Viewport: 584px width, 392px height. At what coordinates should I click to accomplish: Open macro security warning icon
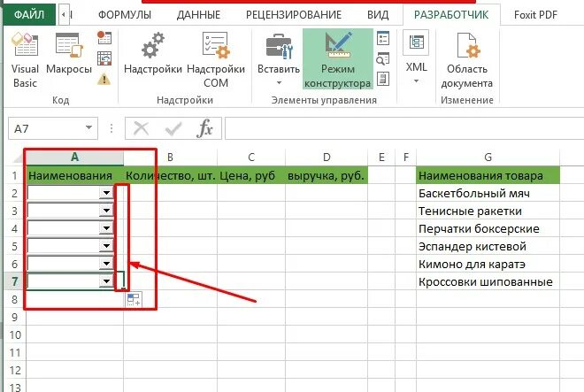pos(104,79)
